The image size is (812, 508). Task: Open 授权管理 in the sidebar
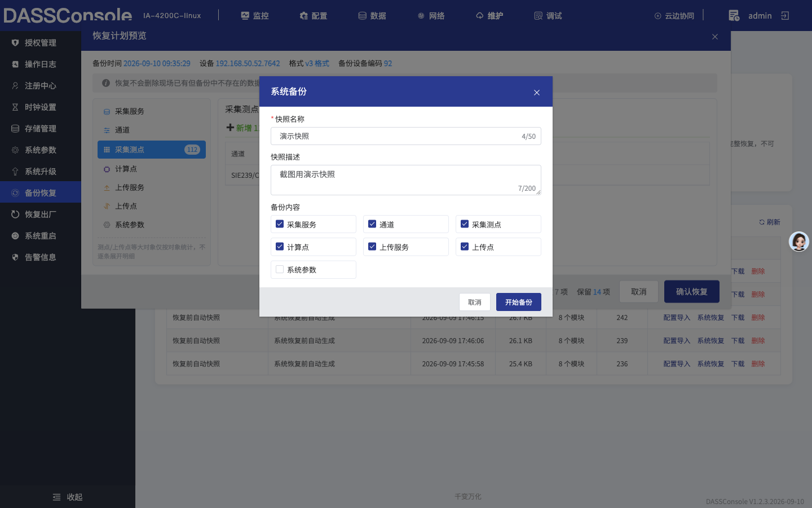pyautogui.click(x=41, y=43)
